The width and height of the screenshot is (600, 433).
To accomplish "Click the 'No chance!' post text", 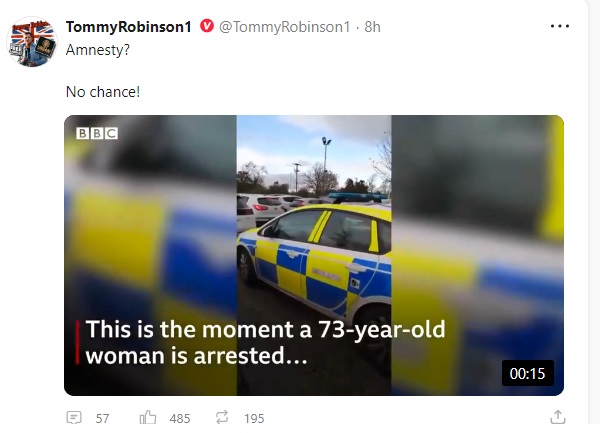I will pyautogui.click(x=103, y=92).
